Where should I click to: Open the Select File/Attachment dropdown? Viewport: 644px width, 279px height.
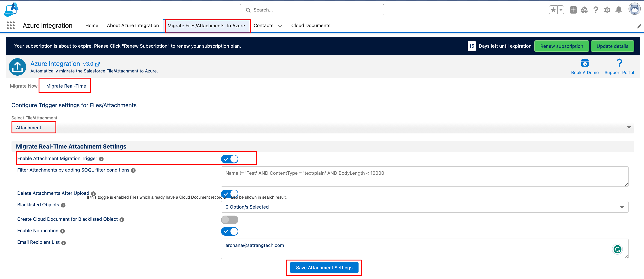322,128
